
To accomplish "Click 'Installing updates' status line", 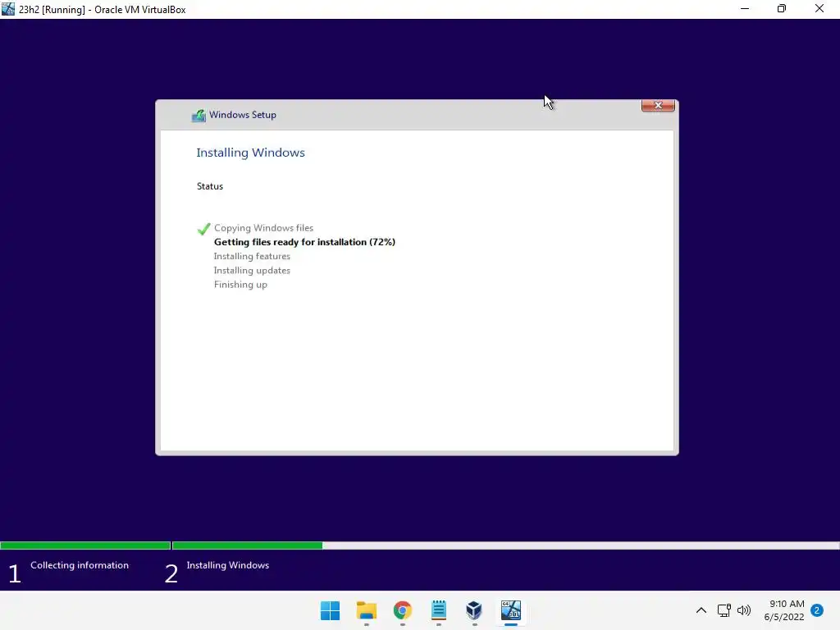I will (x=252, y=271).
